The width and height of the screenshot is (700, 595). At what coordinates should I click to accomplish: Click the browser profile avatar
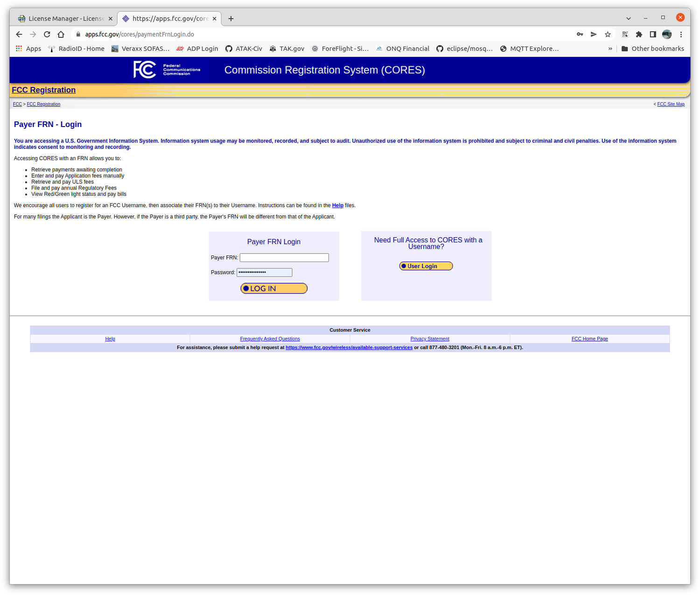pyautogui.click(x=666, y=34)
